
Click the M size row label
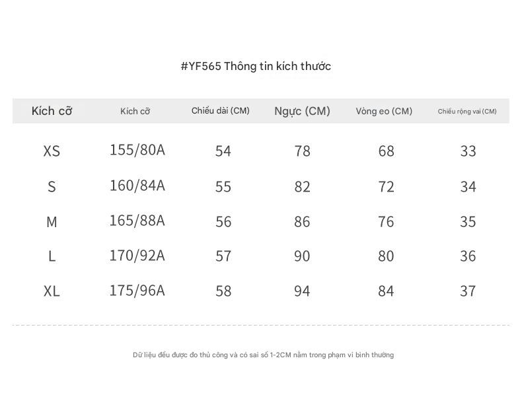tap(52, 222)
